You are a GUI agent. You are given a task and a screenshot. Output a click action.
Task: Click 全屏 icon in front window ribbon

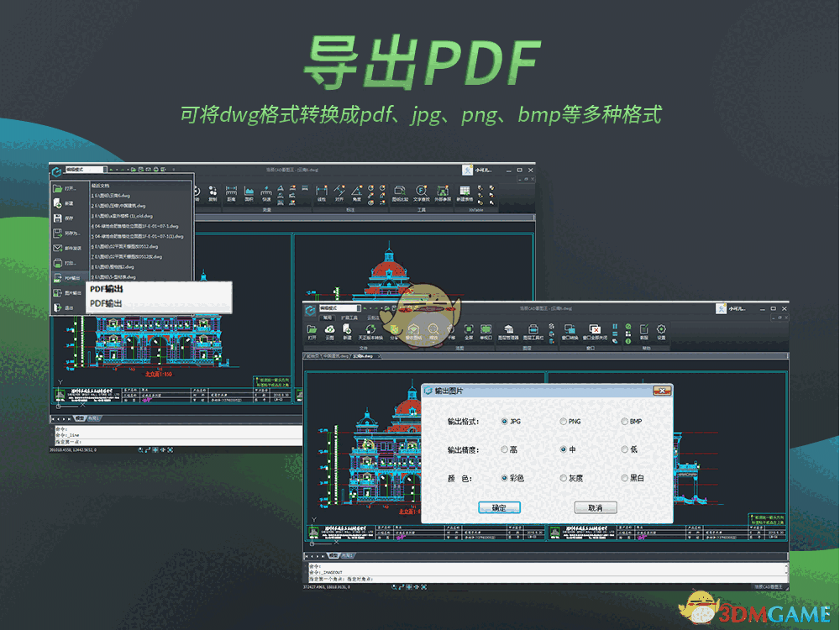468,332
